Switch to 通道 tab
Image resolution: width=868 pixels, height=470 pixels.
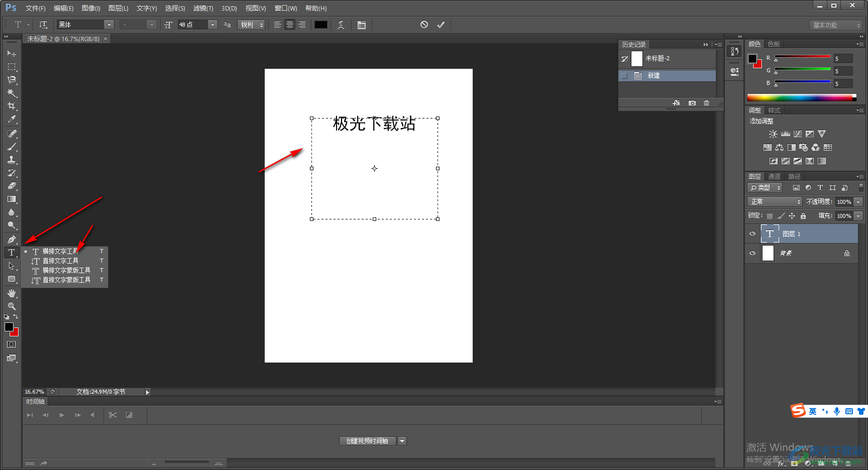click(774, 176)
